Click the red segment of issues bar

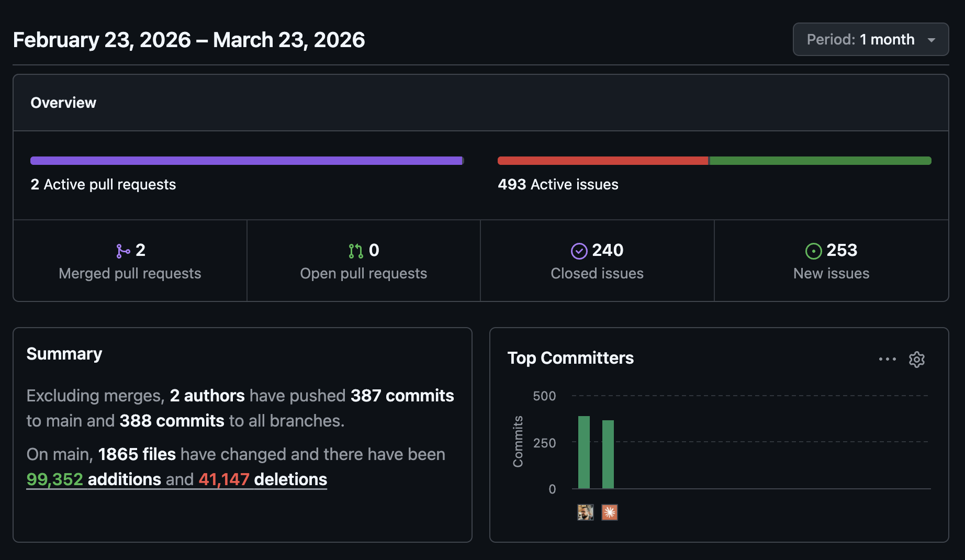pyautogui.click(x=603, y=161)
